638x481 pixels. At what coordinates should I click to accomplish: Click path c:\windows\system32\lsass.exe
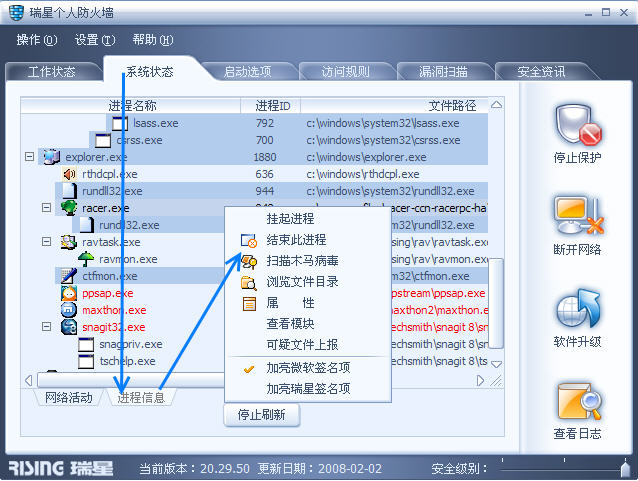coord(383,123)
